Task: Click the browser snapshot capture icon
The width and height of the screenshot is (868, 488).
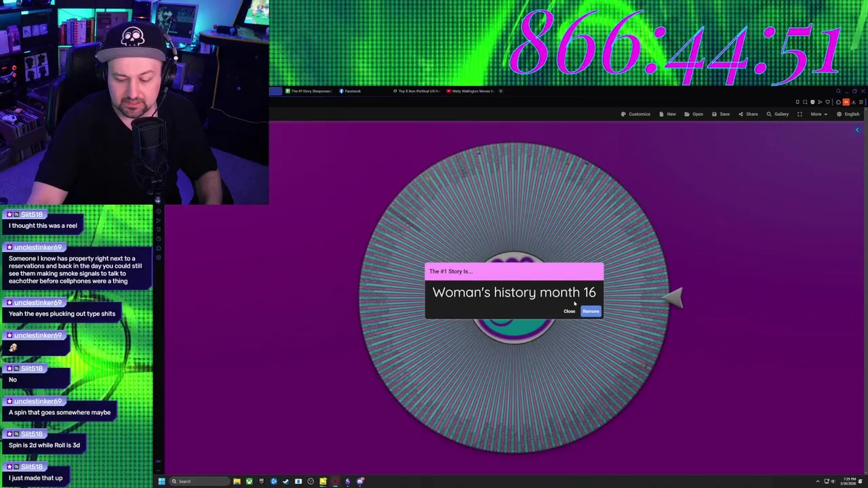Action: point(805,102)
